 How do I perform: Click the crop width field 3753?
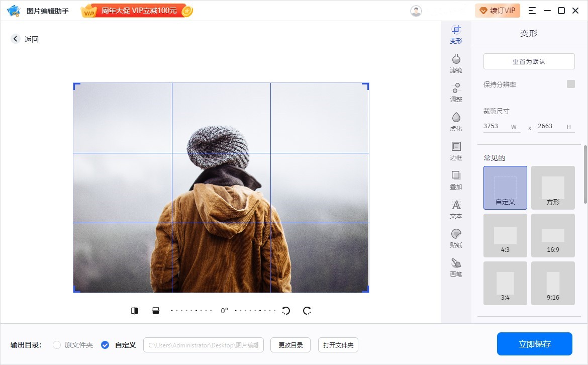pyautogui.click(x=502, y=126)
